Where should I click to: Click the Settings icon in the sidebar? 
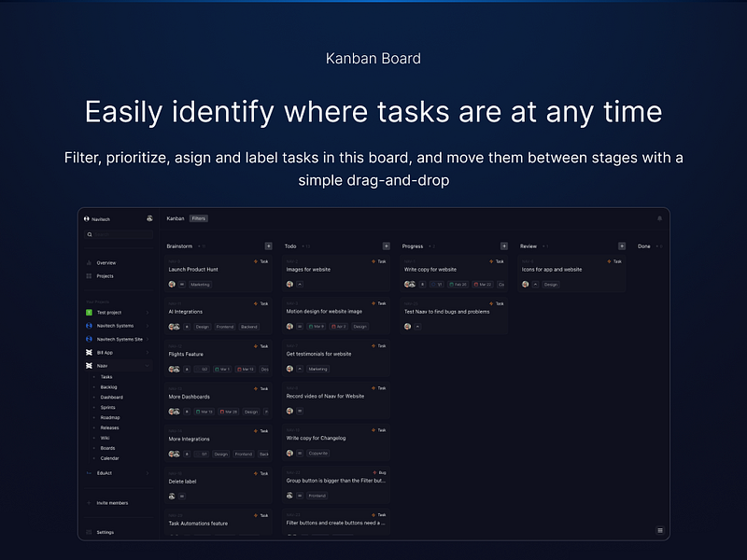click(89, 532)
